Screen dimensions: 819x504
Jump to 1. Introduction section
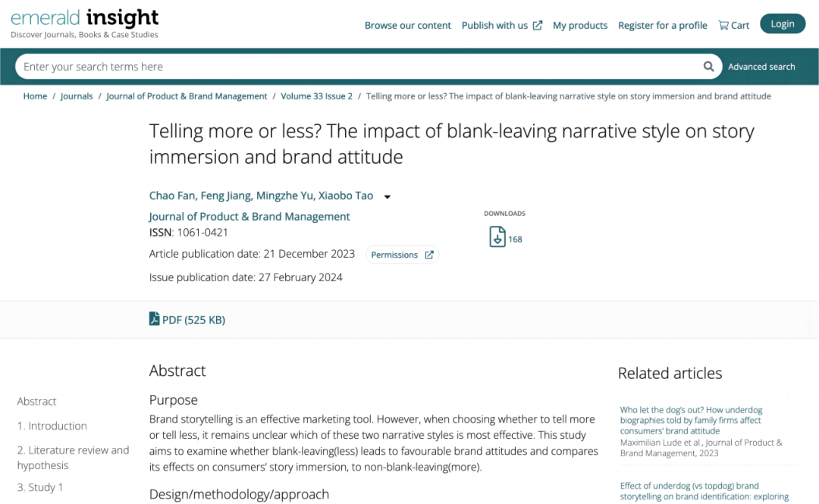(x=52, y=426)
